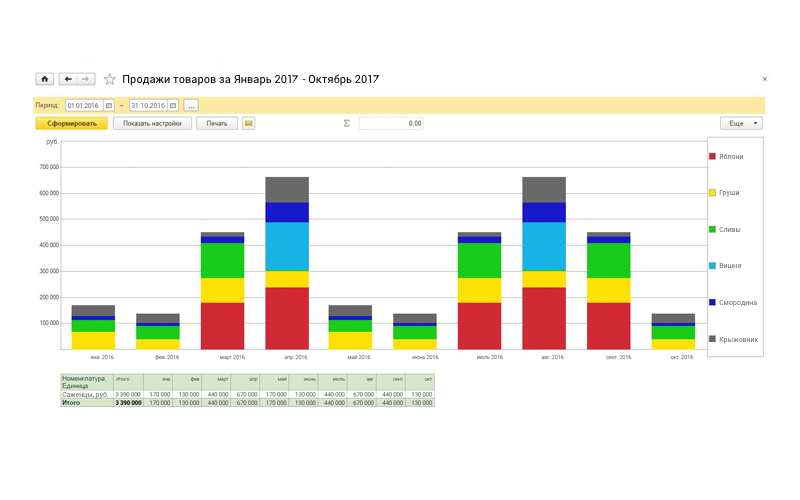The height and width of the screenshot is (500, 800).
Task: Click the light blue Вишня legend swatch
Action: (712, 266)
